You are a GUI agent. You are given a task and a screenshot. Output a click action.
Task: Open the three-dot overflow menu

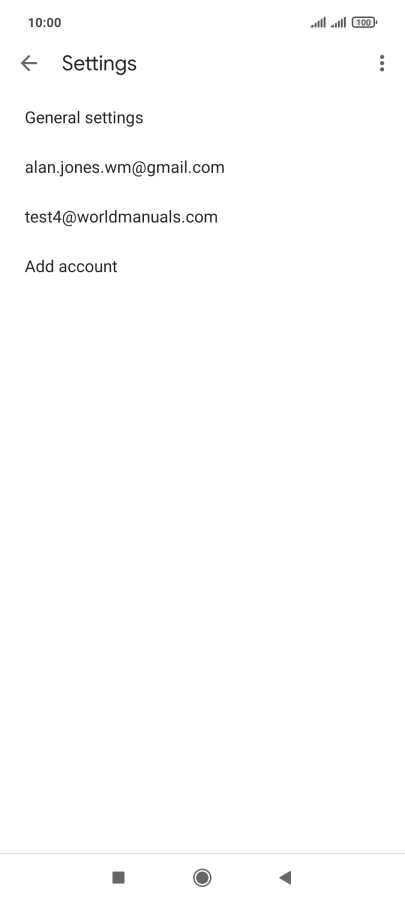click(382, 63)
